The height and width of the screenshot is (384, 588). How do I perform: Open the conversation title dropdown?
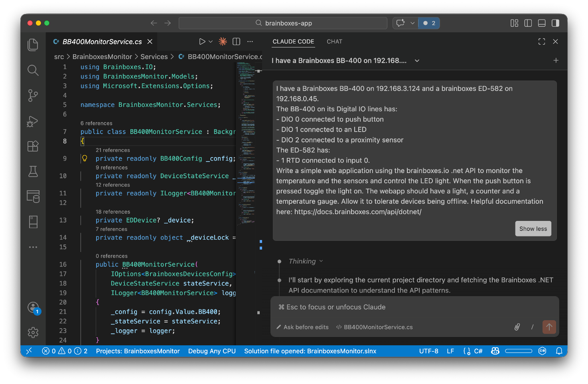click(x=417, y=61)
